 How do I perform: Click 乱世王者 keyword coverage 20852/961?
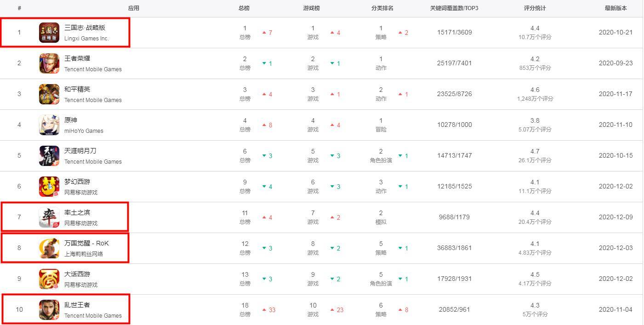(454, 310)
